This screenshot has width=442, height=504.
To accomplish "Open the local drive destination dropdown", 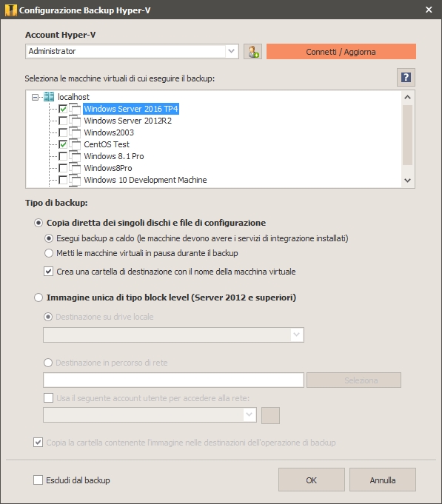I will pyautogui.click(x=296, y=335).
